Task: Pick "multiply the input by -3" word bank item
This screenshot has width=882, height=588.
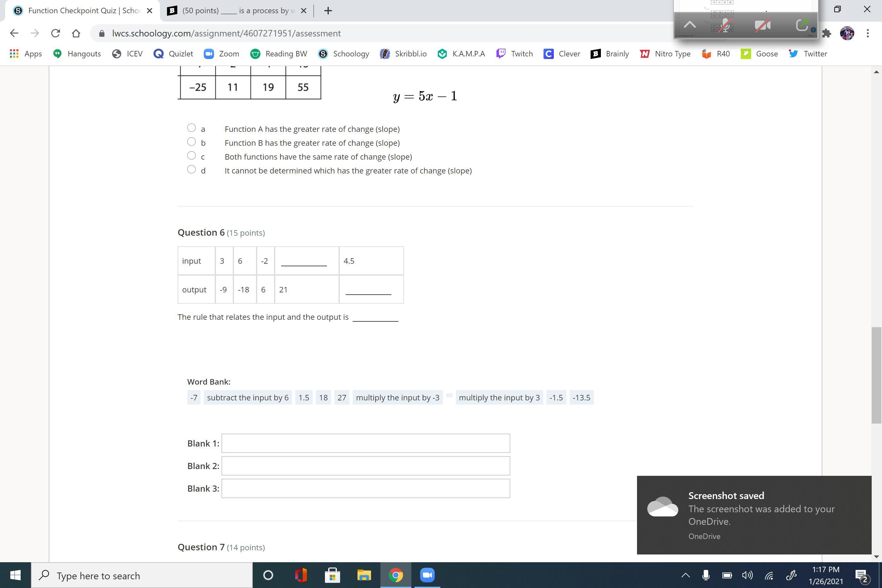Action: pyautogui.click(x=397, y=397)
